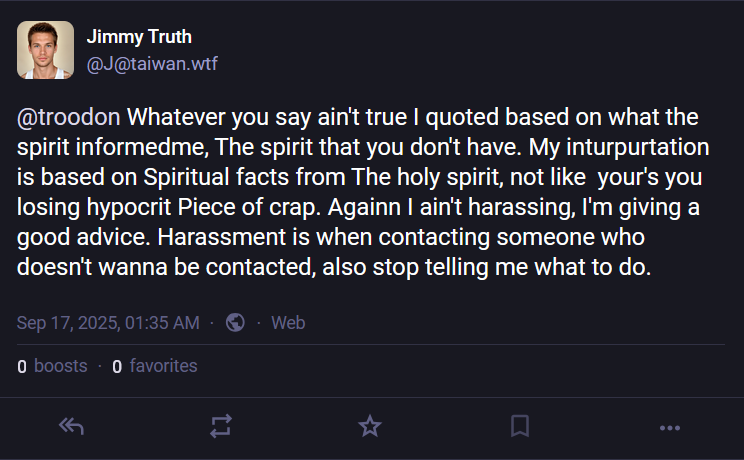
Task: Open the three-dot more options menu
Action: 670,426
